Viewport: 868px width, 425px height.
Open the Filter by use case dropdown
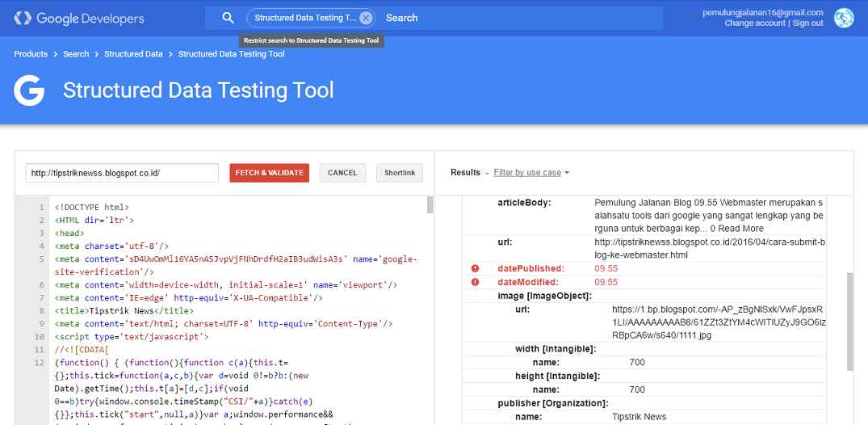tap(531, 173)
